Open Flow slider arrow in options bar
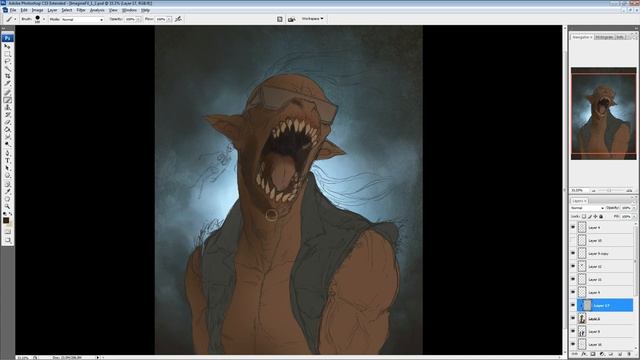Viewport: 640px width, 360px height. tap(169, 19)
